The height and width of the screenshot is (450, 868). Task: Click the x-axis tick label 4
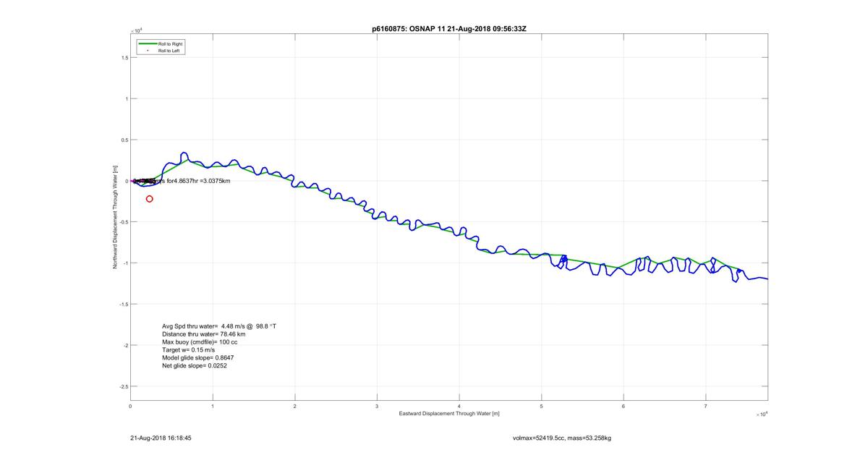click(x=459, y=407)
